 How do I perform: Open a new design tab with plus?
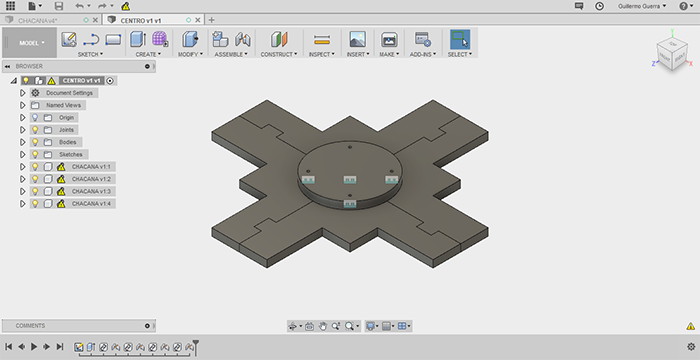[x=212, y=20]
